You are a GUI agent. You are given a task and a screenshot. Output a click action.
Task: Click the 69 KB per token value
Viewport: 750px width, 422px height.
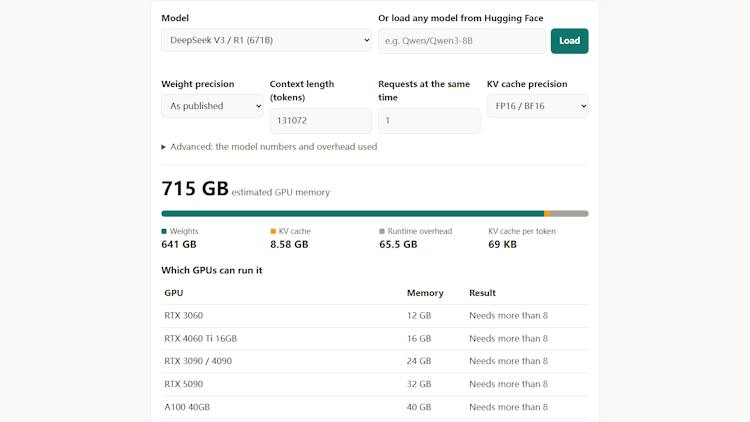pos(502,244)
